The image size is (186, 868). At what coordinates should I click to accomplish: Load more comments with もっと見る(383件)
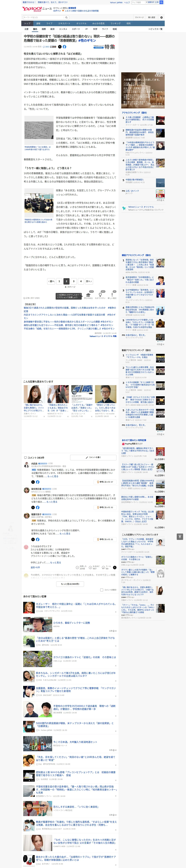point(70,584)
